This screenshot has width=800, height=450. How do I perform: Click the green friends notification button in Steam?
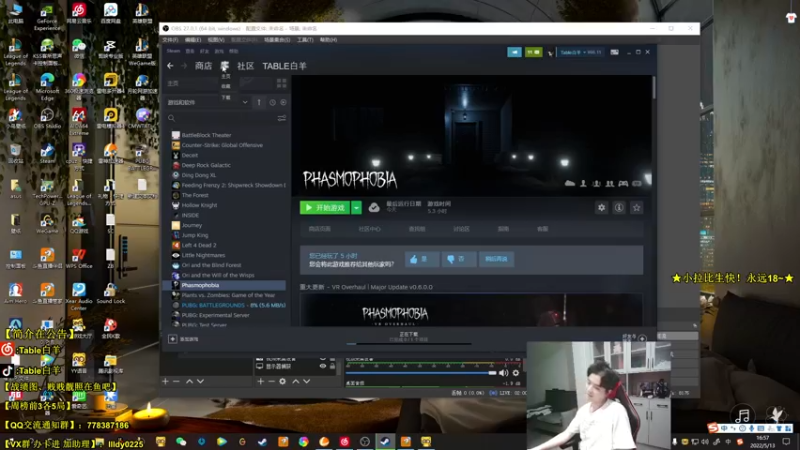[x=534, y=52]
